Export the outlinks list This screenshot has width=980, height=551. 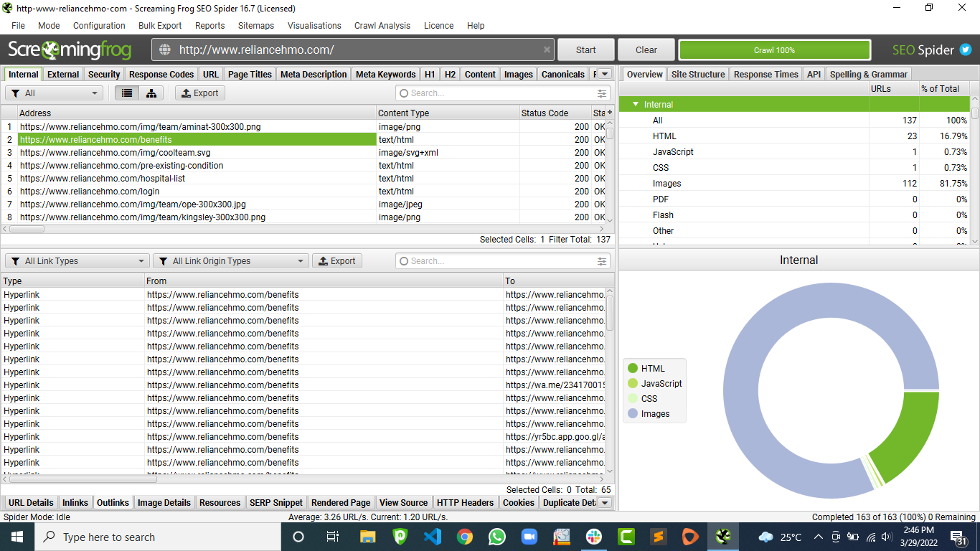pyautogui.click(x=337, y=261)
